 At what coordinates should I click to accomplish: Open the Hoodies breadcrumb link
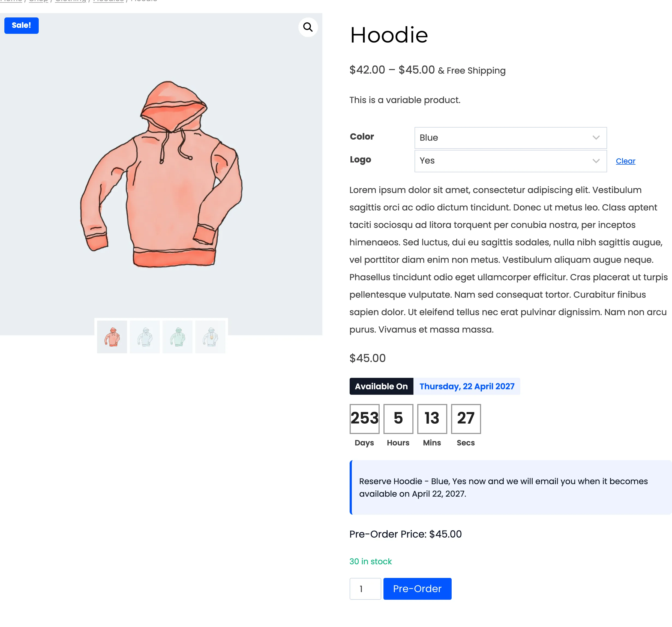pos(108,1)
